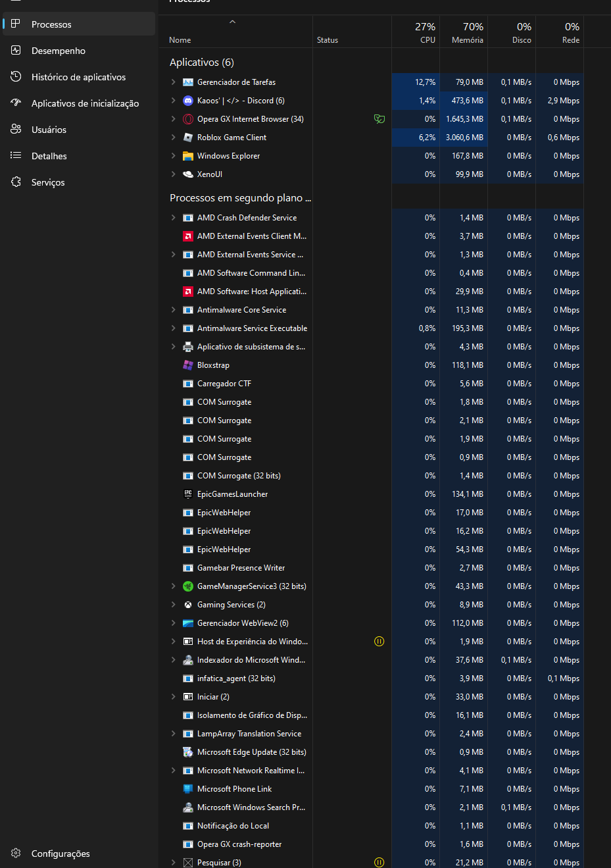This screenshot has width=611, height=868.
Task: Open the Usuários tab
Action: (x=79, y=130)
